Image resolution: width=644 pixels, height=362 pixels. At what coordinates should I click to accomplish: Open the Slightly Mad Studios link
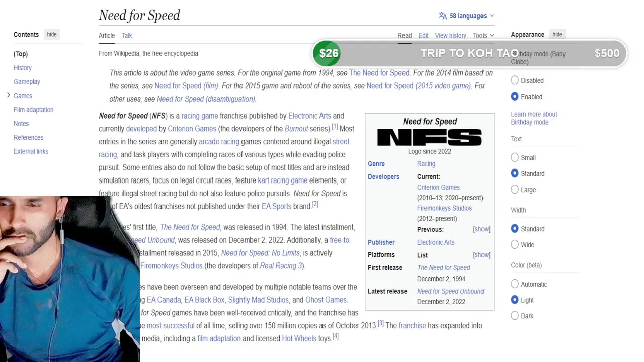[x=258, y=300]
